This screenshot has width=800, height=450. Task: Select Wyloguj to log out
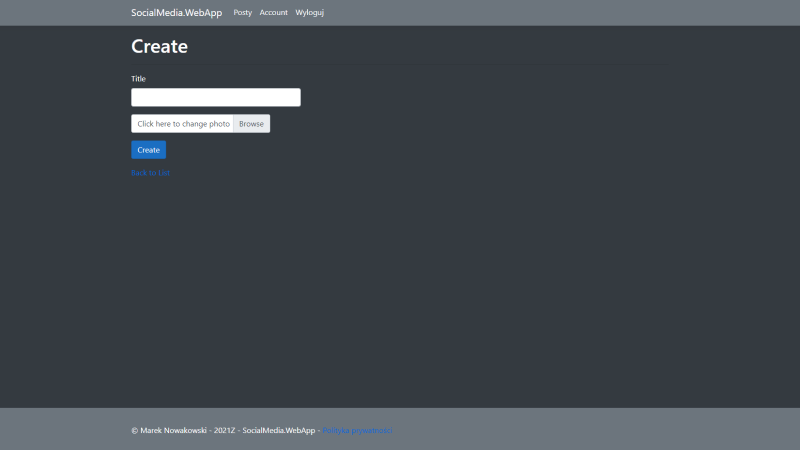point(309,13)
